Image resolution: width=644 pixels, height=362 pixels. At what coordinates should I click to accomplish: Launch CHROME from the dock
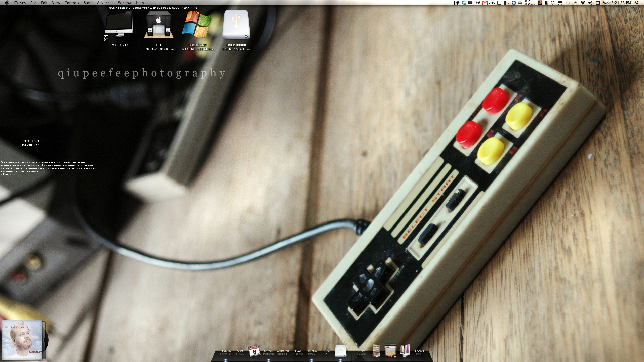283,352
